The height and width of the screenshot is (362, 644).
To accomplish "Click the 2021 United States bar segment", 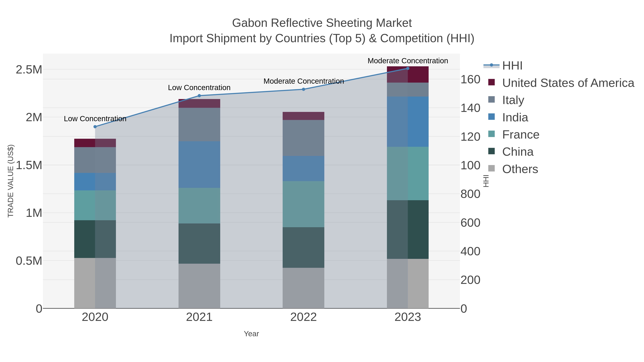I will (199, 104).
